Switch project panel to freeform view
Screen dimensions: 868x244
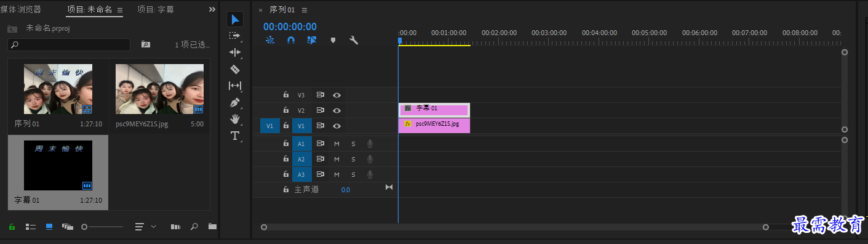pyautogui.click(x=68, y=227)
